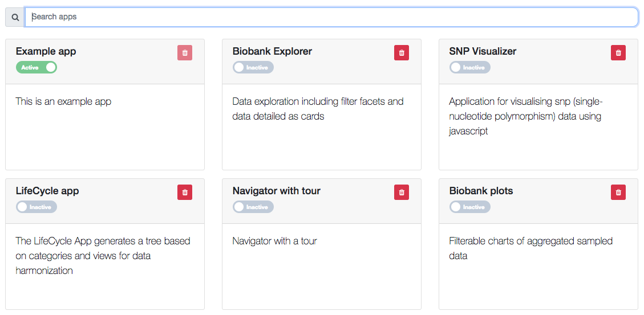Click the SNP Visualizer card heading
This screenshot has width=644, height=315.
coord(483,51)
